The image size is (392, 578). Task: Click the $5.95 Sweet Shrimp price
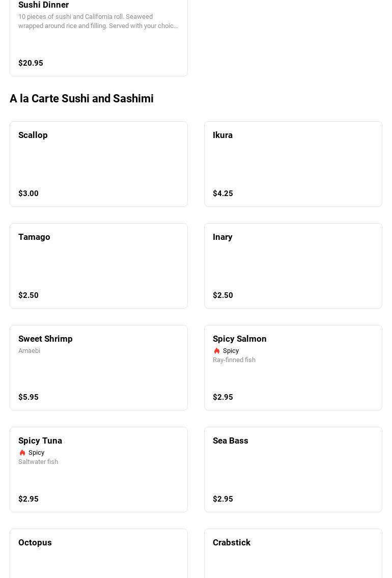pyautogui.click(x=29, y=397)
